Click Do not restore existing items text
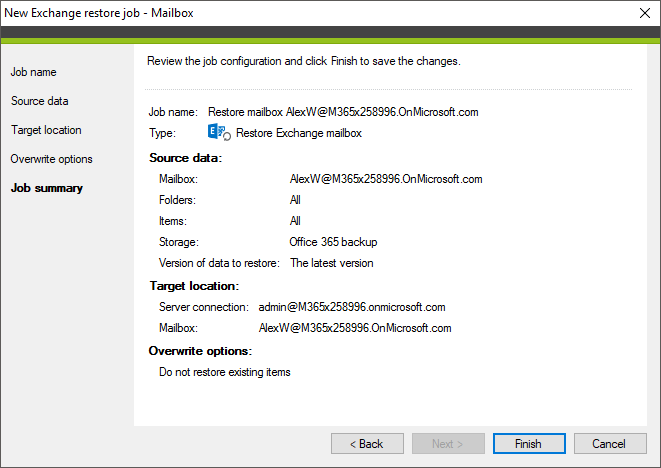 click(225, 372)
